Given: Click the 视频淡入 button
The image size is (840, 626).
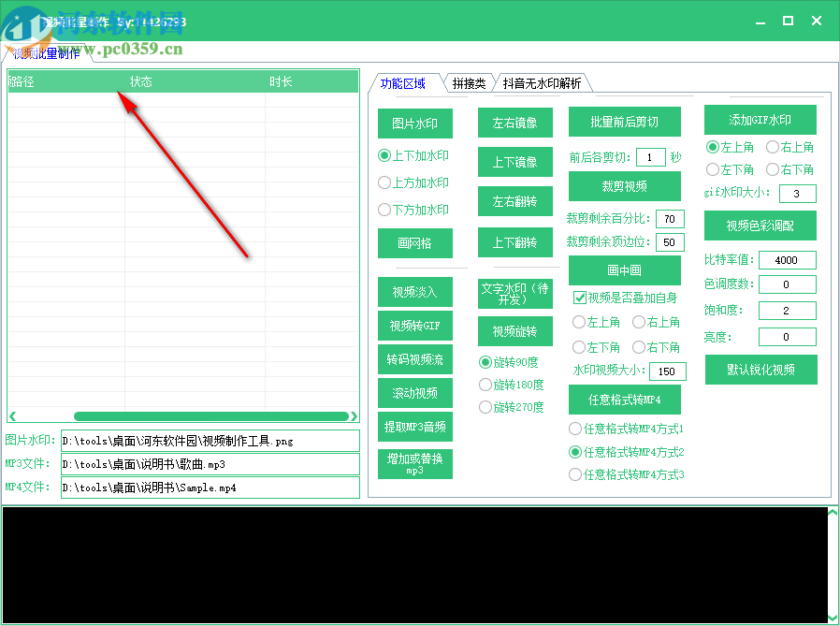Looking at the screenshot, I should (414, 292).
